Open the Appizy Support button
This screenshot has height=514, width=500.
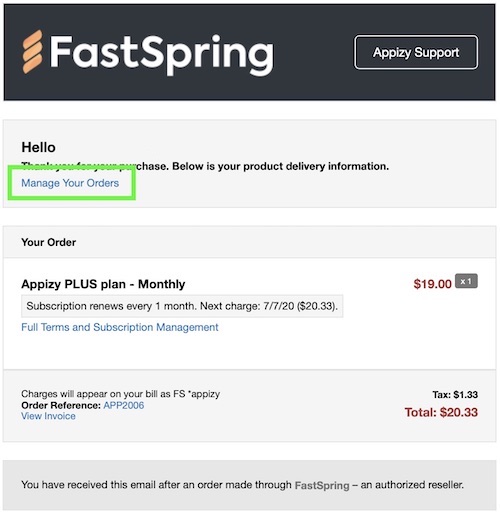416,52
